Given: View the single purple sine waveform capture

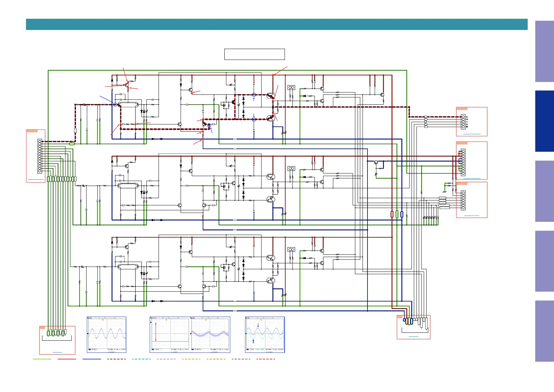Looking at the screenshot, I should [x=107, y=335].
